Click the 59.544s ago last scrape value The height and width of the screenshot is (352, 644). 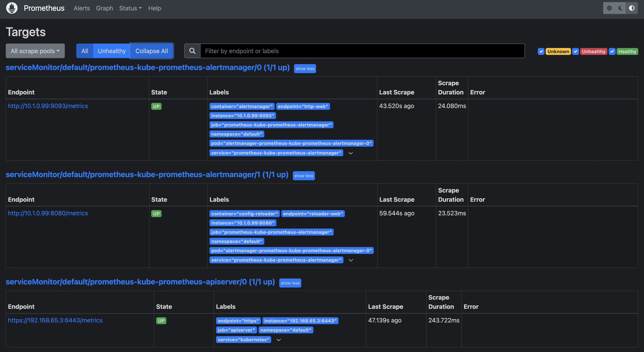[x=397, y=213]
